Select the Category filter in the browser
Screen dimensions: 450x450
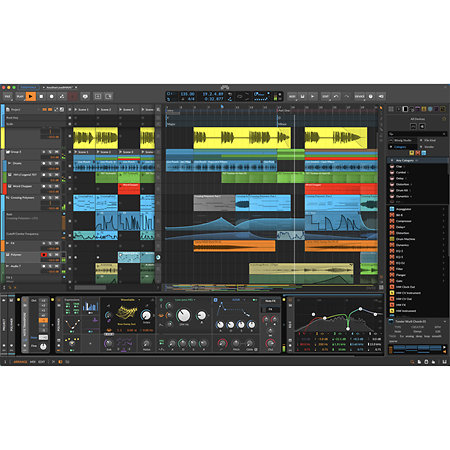pyautogui.click(x=401, y=147)
